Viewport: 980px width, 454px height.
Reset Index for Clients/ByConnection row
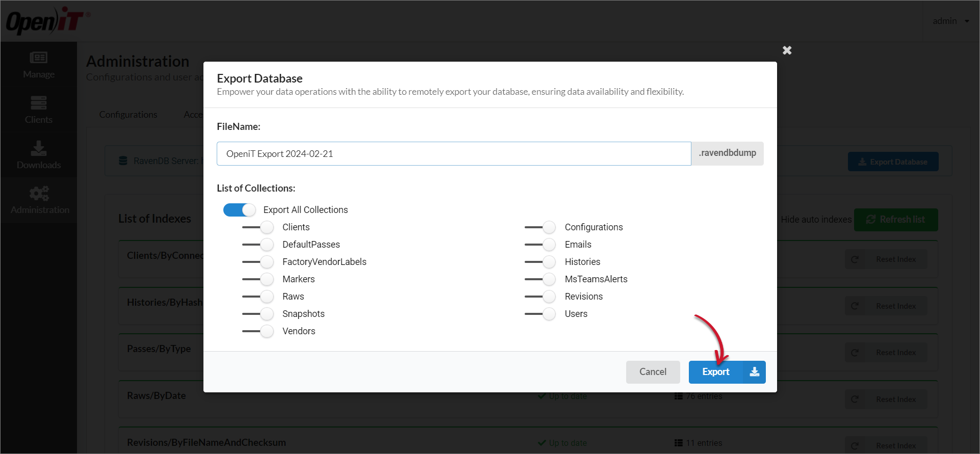click(886, 259)
